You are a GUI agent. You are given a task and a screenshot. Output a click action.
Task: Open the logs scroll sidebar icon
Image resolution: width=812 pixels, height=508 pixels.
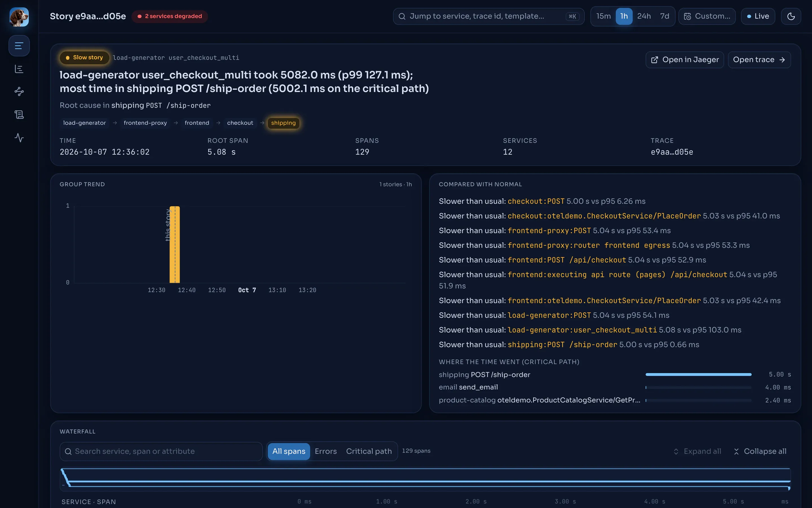pos(19,115)
